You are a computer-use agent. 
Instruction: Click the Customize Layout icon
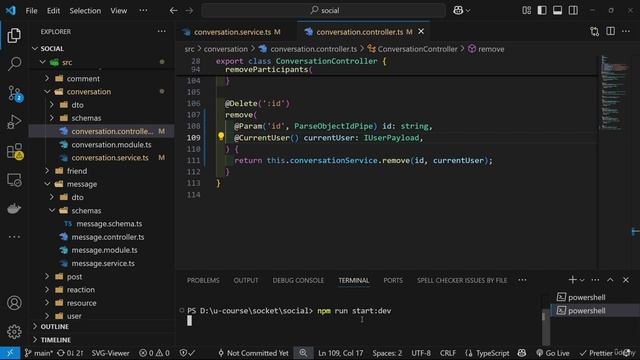point(527,11)
